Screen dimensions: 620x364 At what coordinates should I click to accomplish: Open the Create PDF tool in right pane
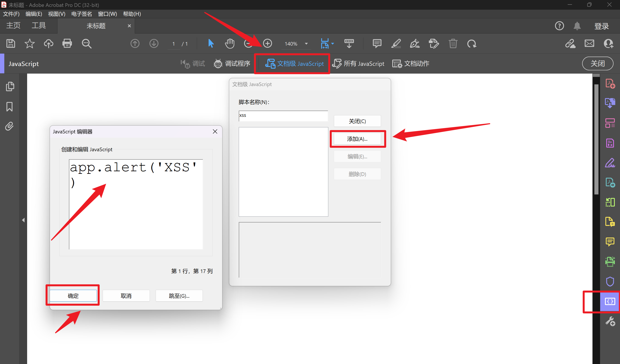[x=610, y=84]
